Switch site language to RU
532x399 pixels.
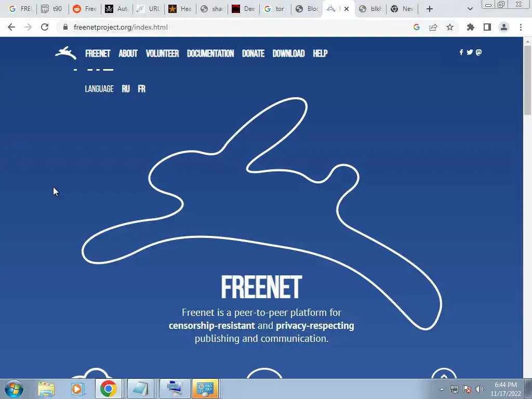pos(126,89)
